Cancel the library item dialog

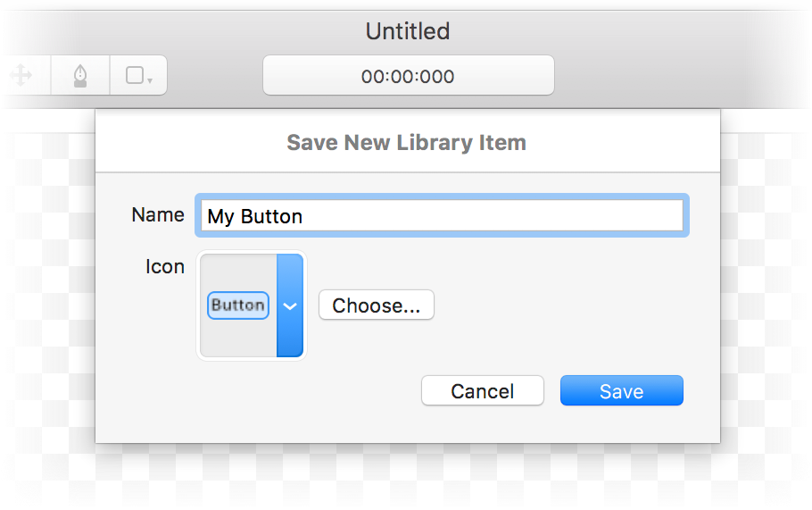[483, 391]
